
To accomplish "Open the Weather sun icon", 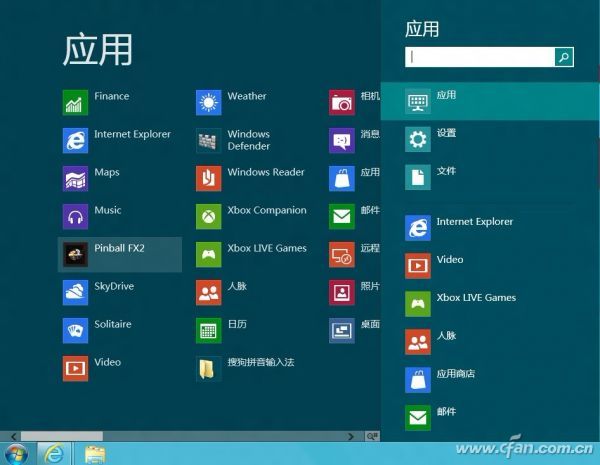I will 209,103.
